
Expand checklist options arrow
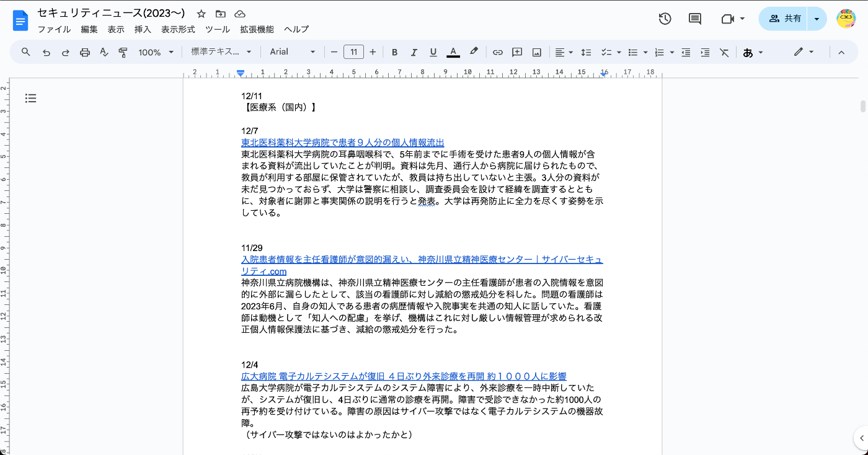[x=619, y=52]
